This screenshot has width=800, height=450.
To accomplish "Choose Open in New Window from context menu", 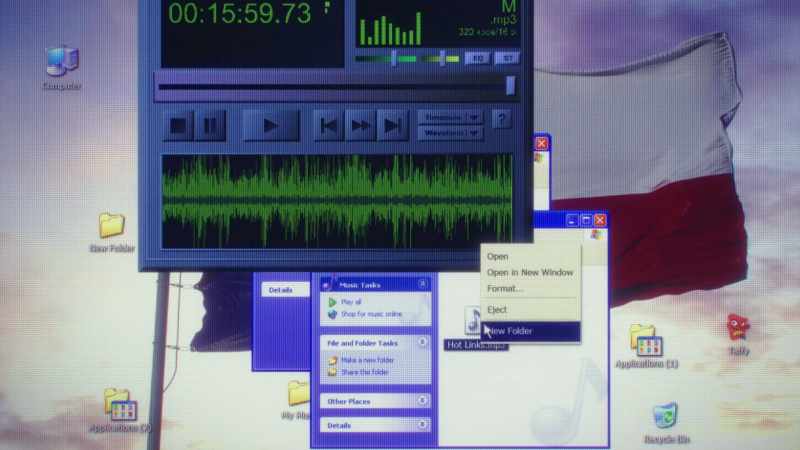I will coord(530,273).
